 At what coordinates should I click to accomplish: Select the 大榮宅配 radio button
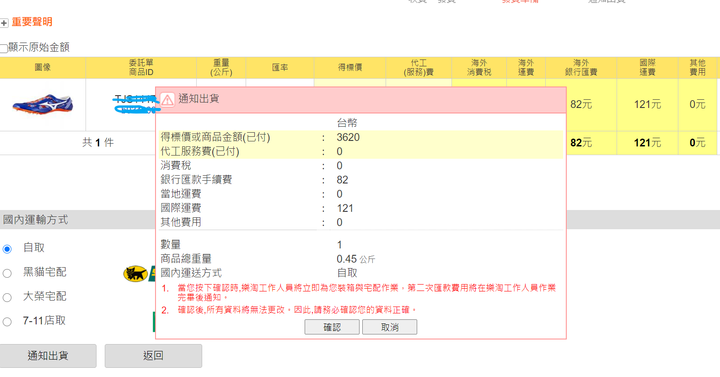tap(7, 298)
